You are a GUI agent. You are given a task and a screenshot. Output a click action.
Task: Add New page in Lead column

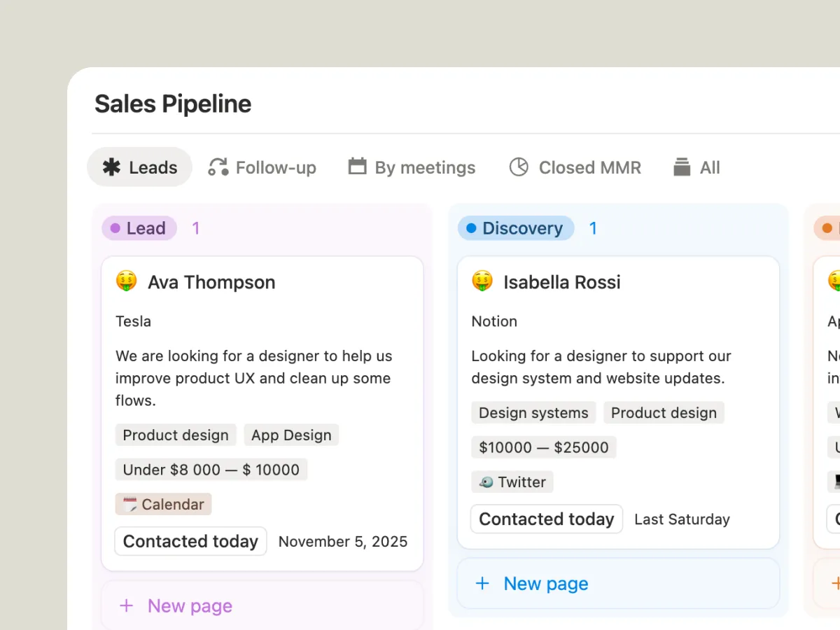(x=262, y=605)
